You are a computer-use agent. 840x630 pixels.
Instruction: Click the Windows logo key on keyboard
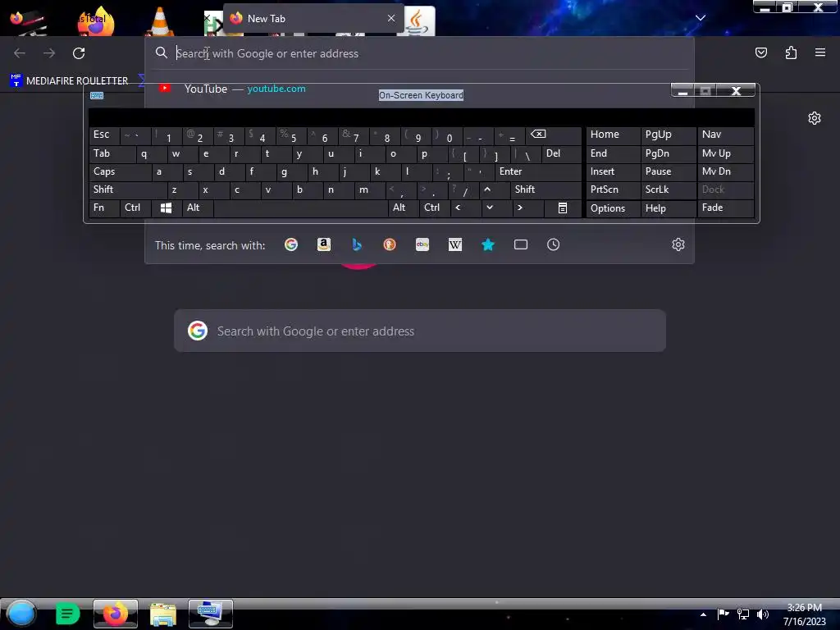click(166, 208)
